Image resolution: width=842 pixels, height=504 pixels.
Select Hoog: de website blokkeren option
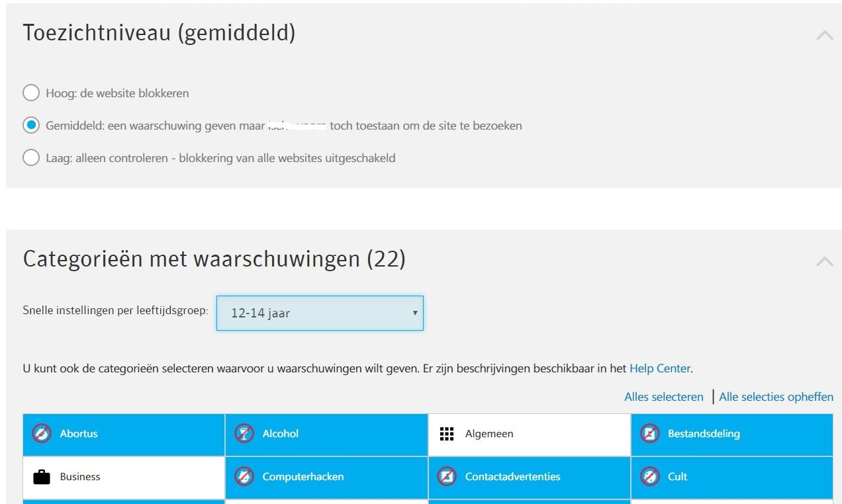point(31,93)
